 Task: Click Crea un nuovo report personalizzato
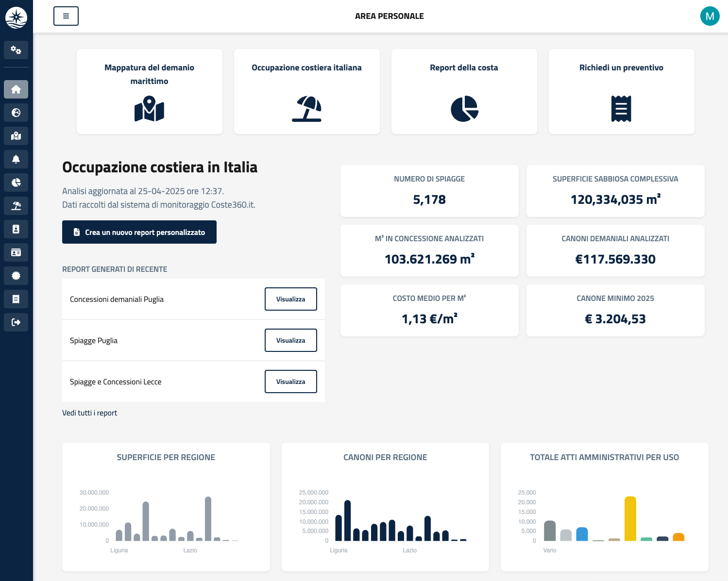pyautogui.click(x=139, y=232)
